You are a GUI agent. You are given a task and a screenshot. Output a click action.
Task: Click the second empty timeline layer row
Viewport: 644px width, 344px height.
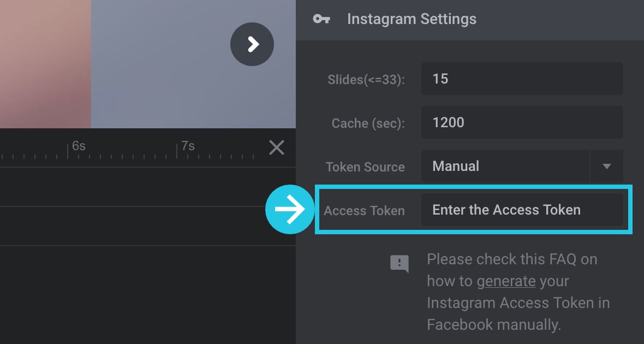point(148,226)
